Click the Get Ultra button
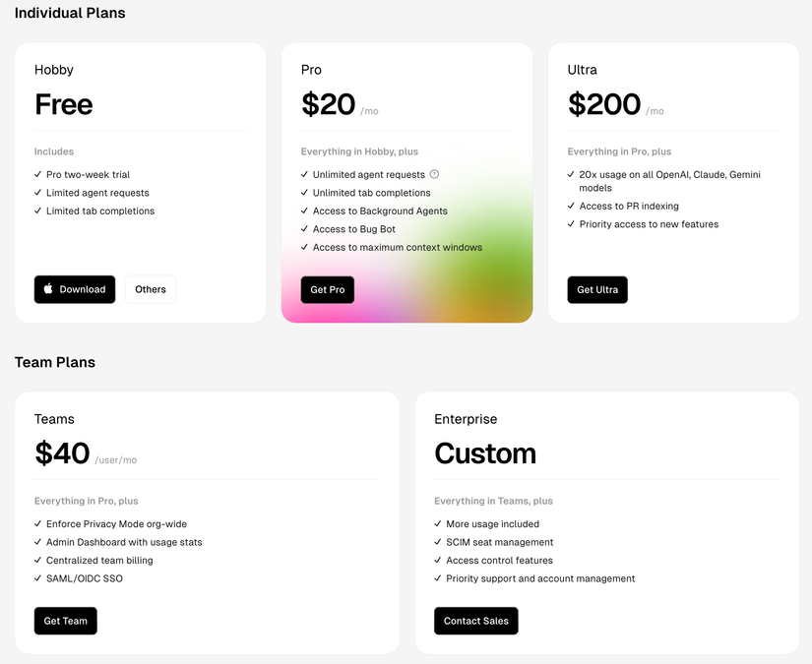 click(597, 290)
